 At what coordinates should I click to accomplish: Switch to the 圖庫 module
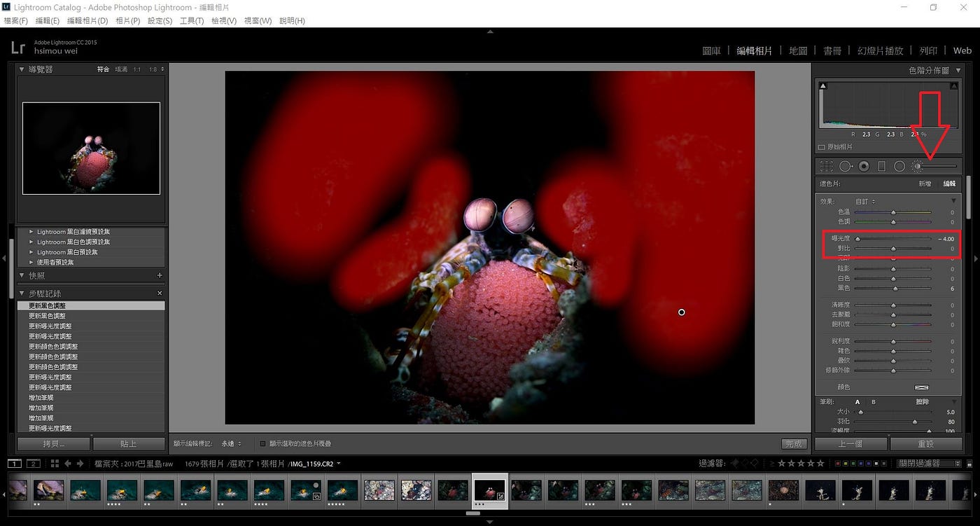(x=711, y=50)
